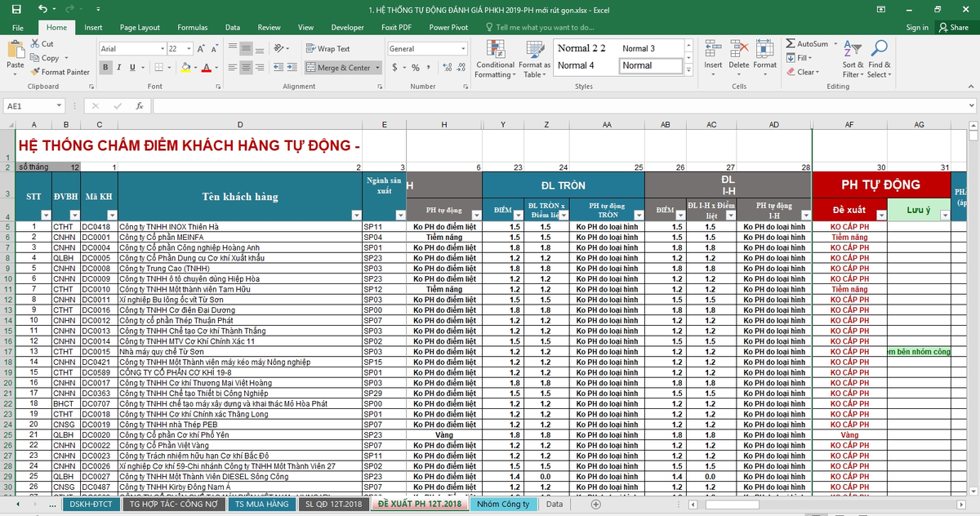This screenshot has height=516, width=980.
Task: Toggle center horizontal alignment
Action: (x=247, y=68)
